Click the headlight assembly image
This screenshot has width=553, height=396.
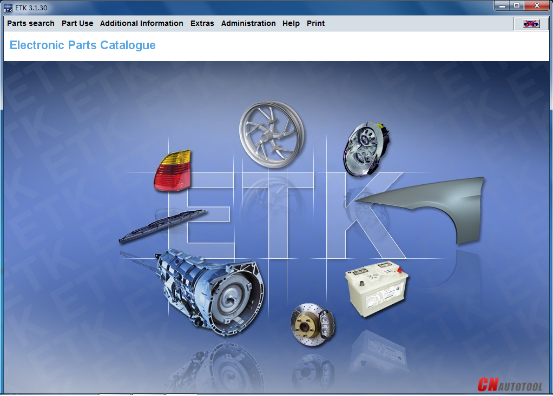366,148
